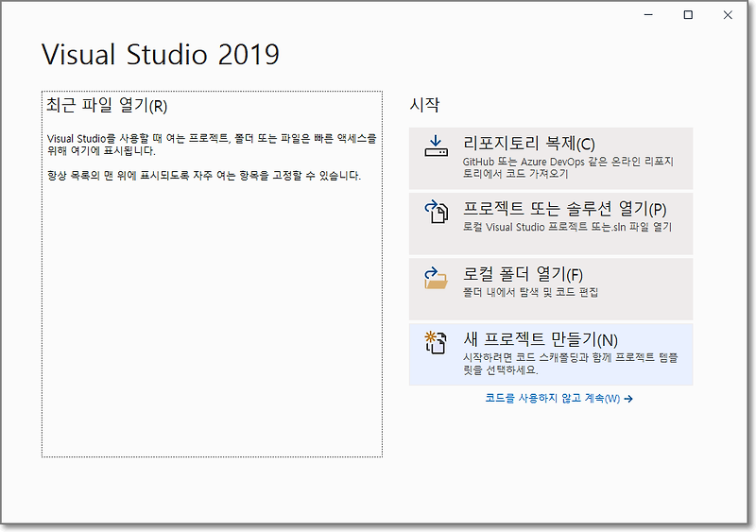The height and width of the screenshot is (532, 756).
Task: Click the '항상 목록의 맨 위에' sentence
Action: [204, 175]
